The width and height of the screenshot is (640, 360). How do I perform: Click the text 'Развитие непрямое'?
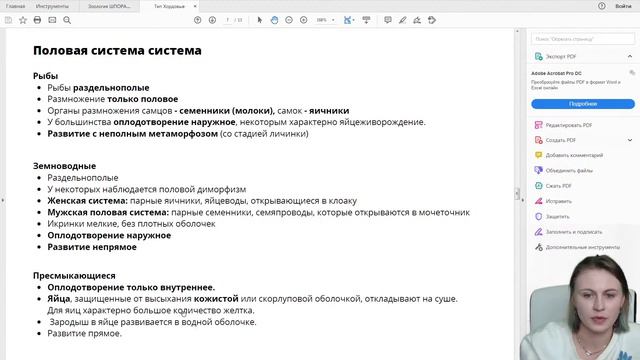(x=92, y=247)
